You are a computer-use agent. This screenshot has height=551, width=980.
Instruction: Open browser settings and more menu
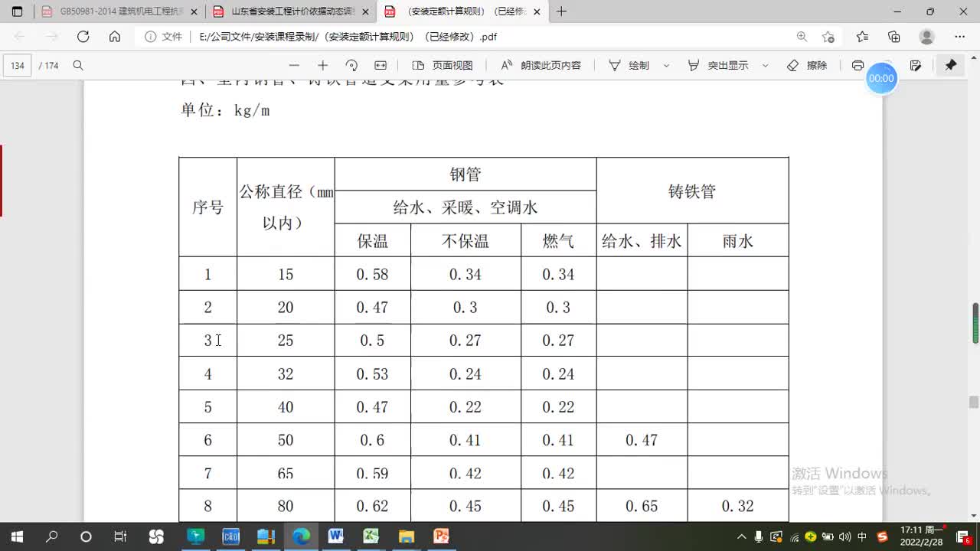(x=960, y=37)
